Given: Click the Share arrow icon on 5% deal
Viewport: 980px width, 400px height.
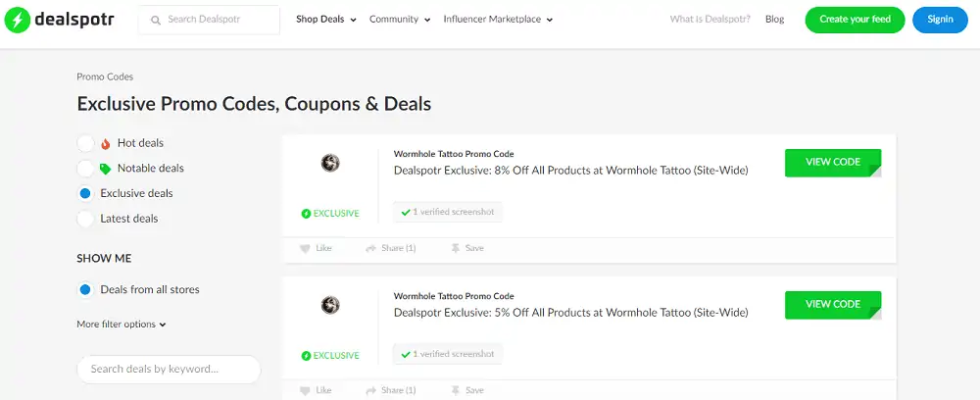Looking at the screenshot, I should [x=370, y=390].
